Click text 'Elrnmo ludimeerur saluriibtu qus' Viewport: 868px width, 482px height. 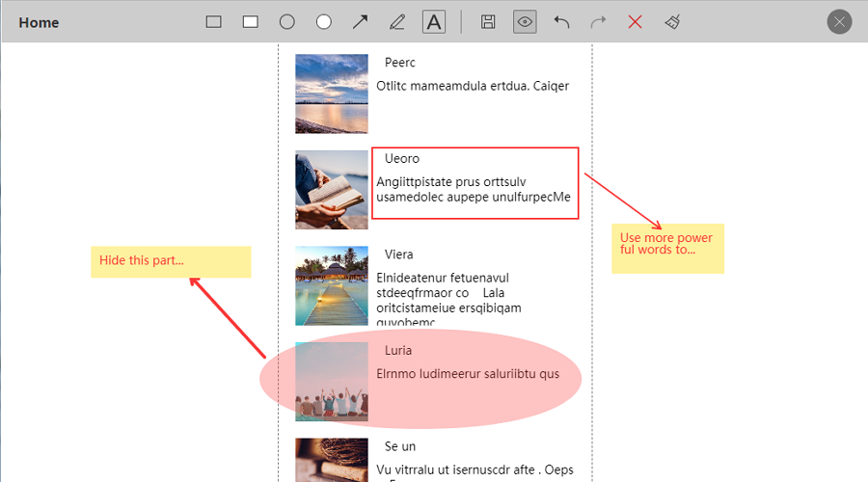click(x=468, y=374)
